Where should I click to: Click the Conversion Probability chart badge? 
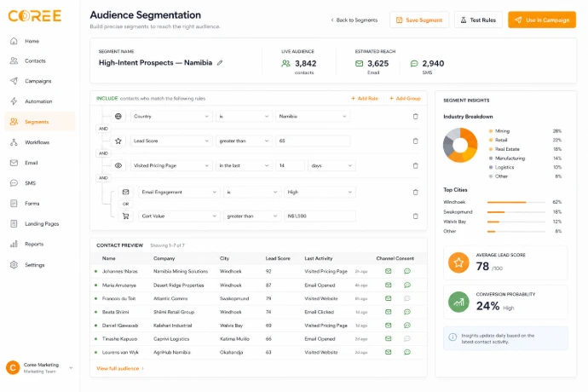(x=458, y=302)
